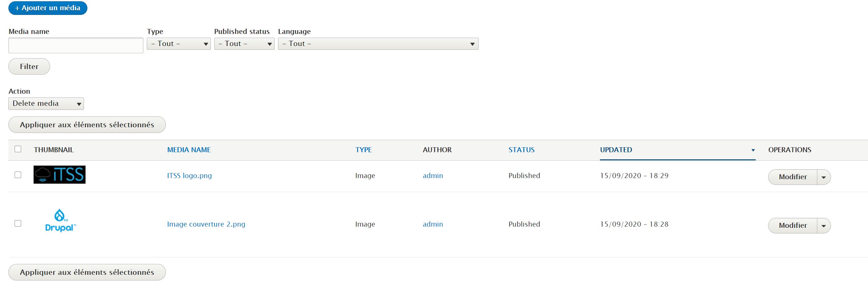Click top Appliquer aux éléments sélectionnés button
868x287 pixels.
coord(87,125)
